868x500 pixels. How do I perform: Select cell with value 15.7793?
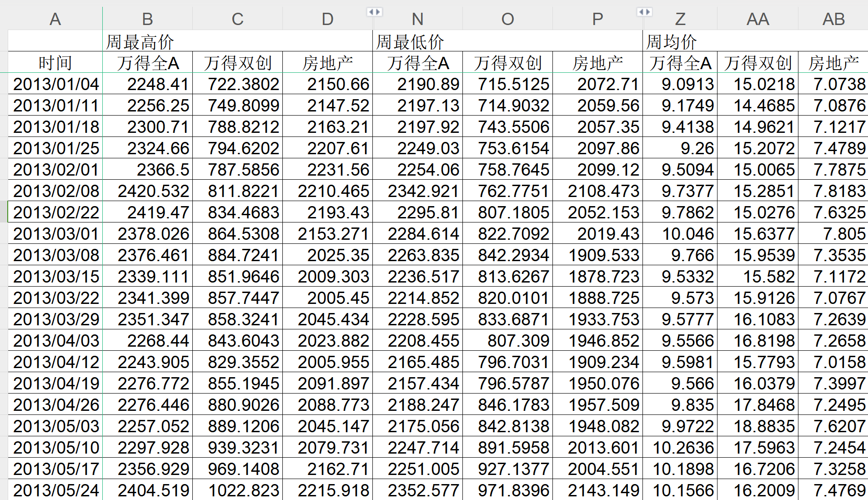click(x=758, y=362)
